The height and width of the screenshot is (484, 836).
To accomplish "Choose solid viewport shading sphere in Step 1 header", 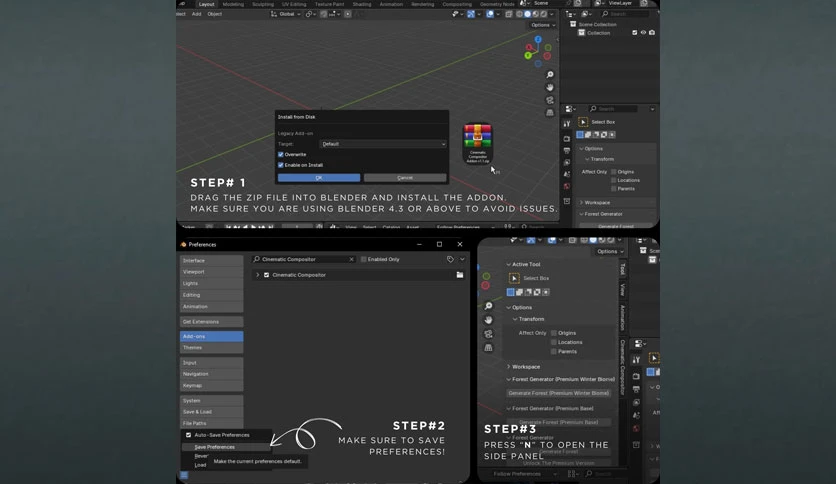I will click(x=527, y=14).
